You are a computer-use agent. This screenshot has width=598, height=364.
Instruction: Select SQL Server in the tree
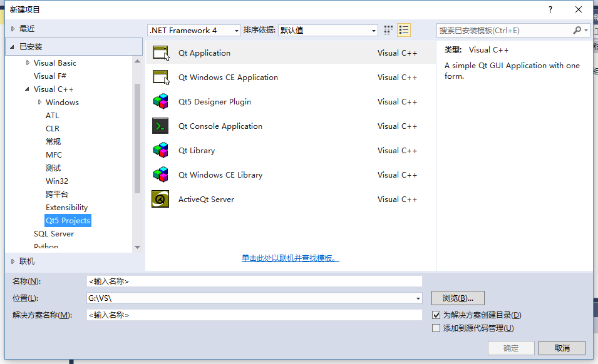tap(54, 234)
